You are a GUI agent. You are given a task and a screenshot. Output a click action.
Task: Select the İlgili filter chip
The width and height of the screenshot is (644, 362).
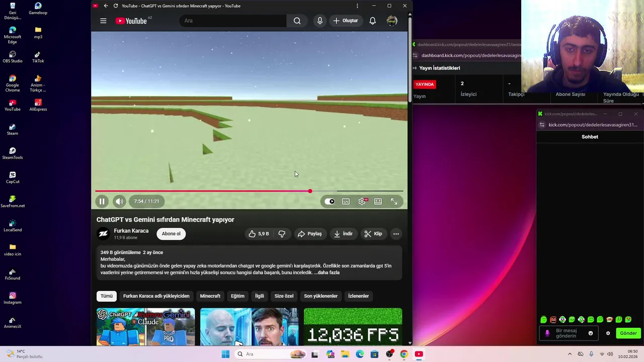pos(260,296)
